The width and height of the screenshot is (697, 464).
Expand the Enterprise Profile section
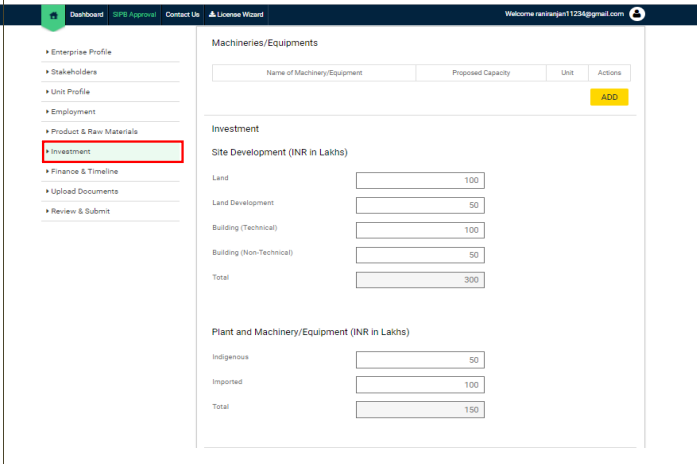(82, 51)
